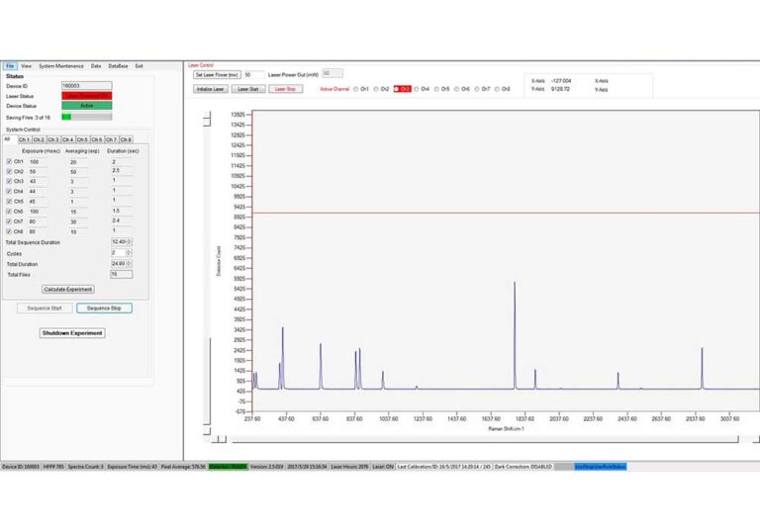The width and height of the screenshot is (760, 532).
Task: Disable the Ch8 checkbox
Action: (x=9, y=231)
